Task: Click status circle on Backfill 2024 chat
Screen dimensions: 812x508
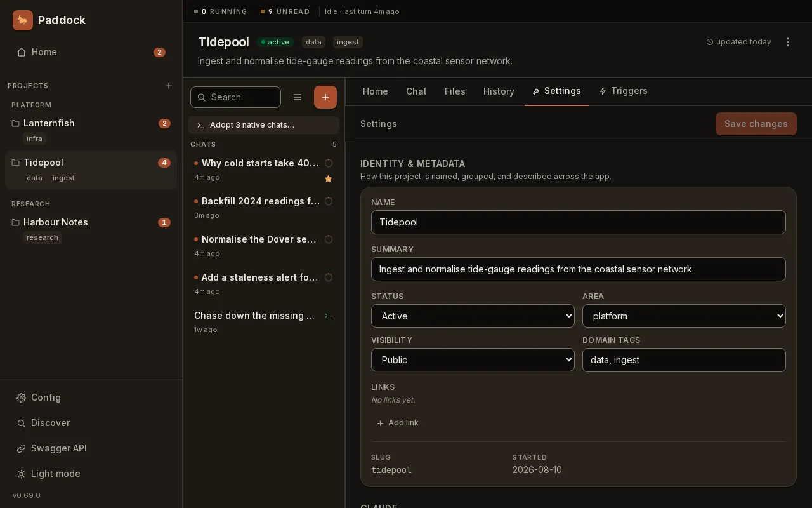Action: (329, 201)
